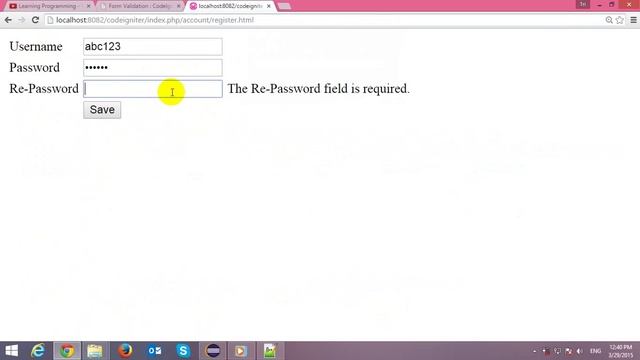This screenshot has width=640, height=360.
Task: Open Eclipse from the taskbar
Action: click(x=213, y=351)
